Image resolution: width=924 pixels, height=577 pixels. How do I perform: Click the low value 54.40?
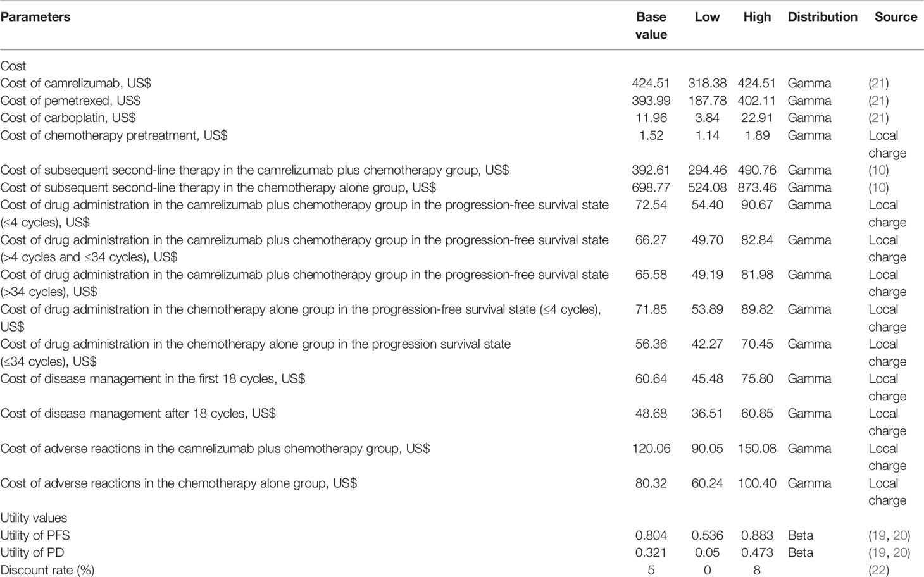click(707, 205)
